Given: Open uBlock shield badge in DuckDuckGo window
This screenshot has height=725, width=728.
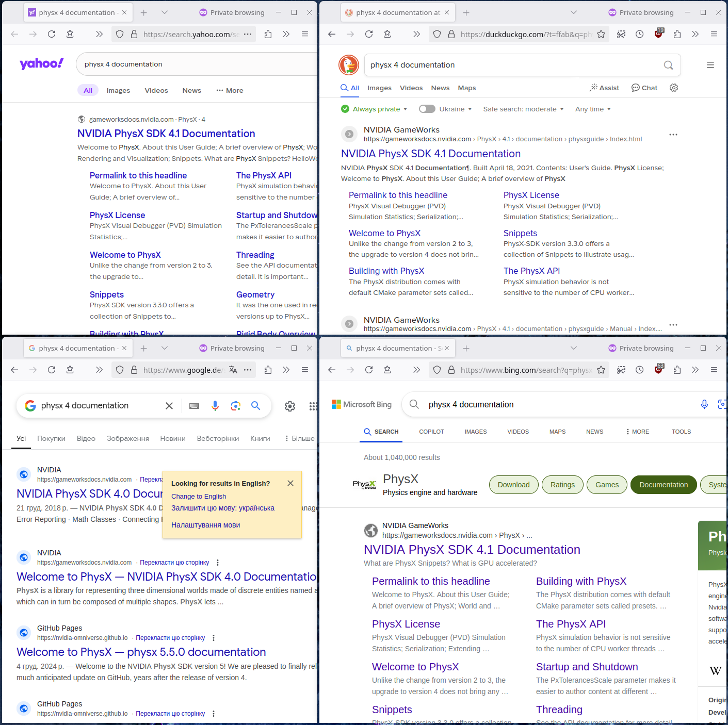Looking at the screenshot, I should tap(658, 34).
